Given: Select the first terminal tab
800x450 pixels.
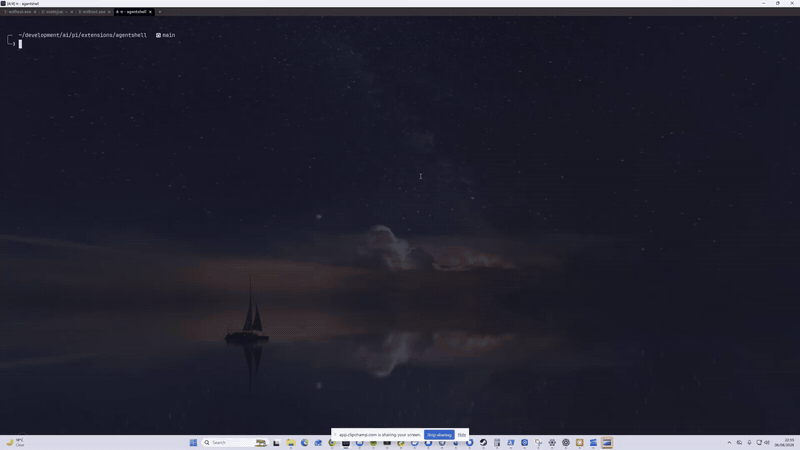Looking at the screenshot, I should (x=18, y=12).
